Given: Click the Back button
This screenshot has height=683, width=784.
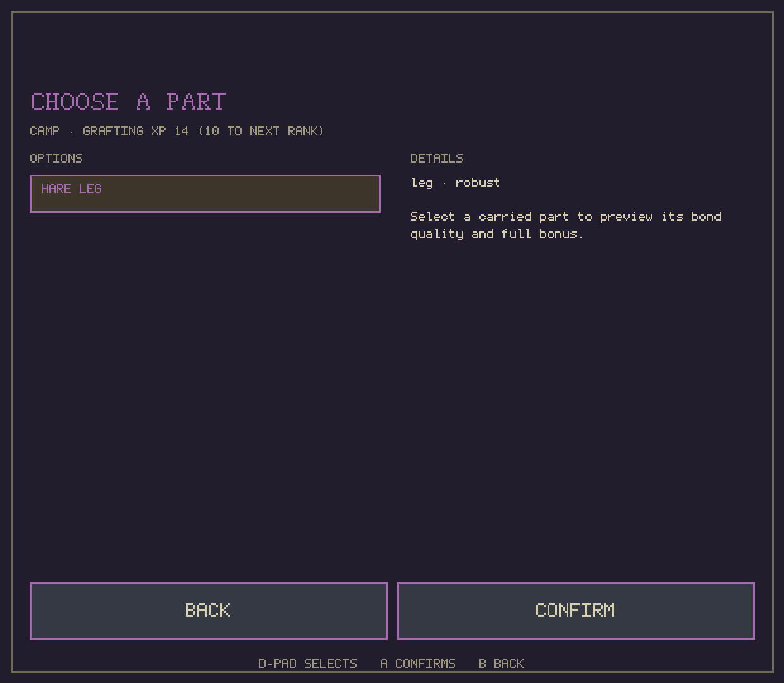Looking at the screenshot, I should pos(209,611).
